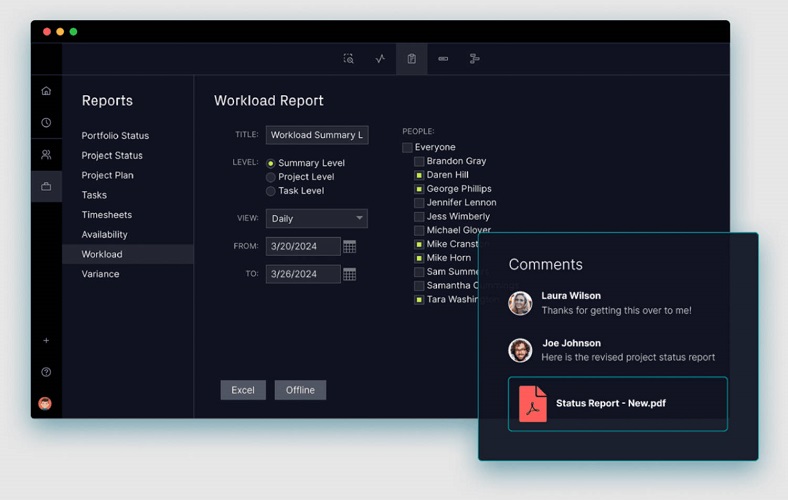Open the calendar picker beside FROM date

[350, 246]
